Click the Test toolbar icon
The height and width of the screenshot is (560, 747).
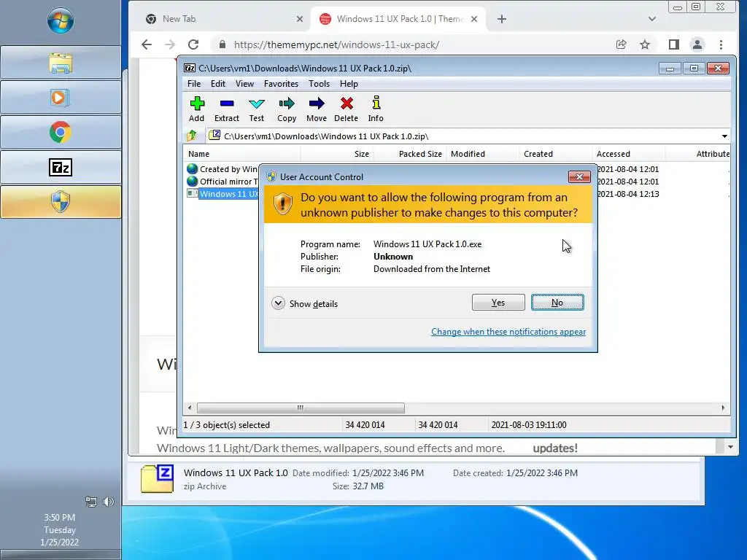pos(256,109)
